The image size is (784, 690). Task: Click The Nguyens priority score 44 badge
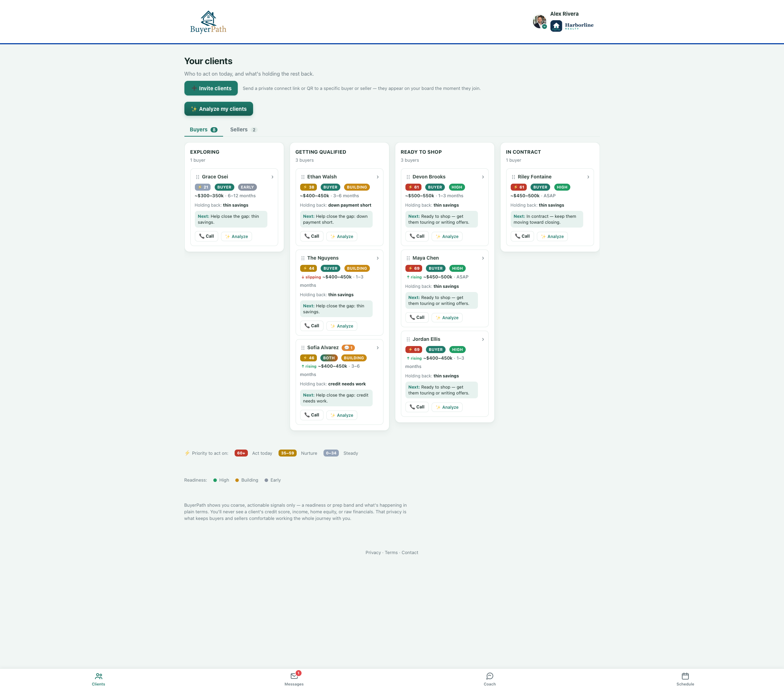pos(309,269)
